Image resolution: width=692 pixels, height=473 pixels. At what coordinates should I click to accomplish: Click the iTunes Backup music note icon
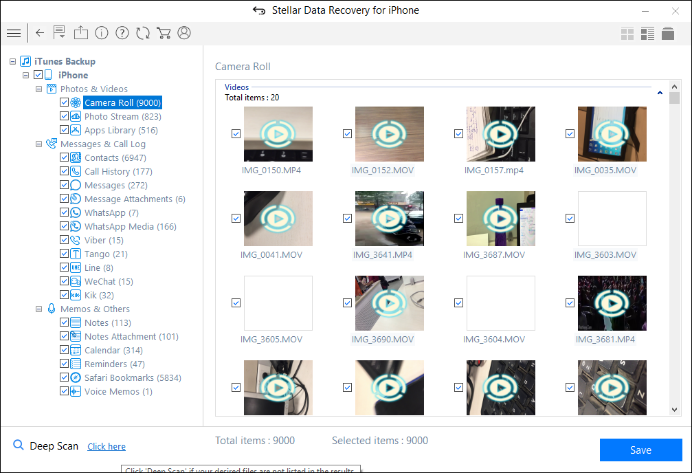pos(26,61)
